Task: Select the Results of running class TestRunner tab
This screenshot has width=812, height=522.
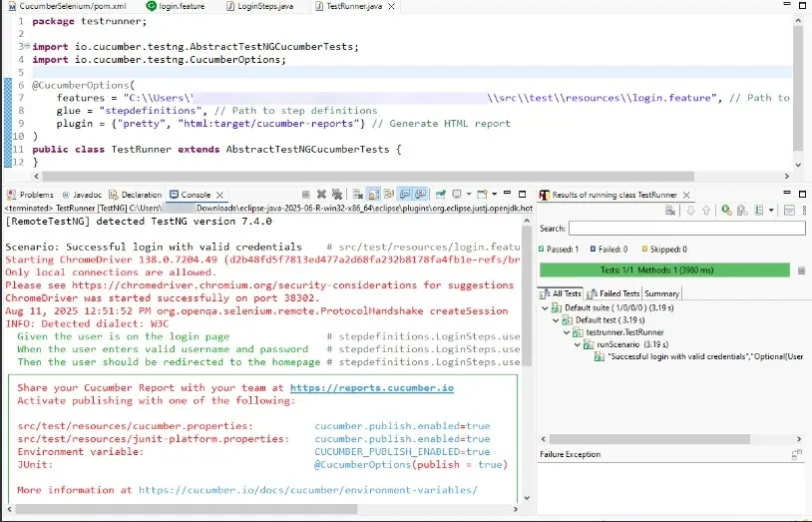Action: (608, 195)
